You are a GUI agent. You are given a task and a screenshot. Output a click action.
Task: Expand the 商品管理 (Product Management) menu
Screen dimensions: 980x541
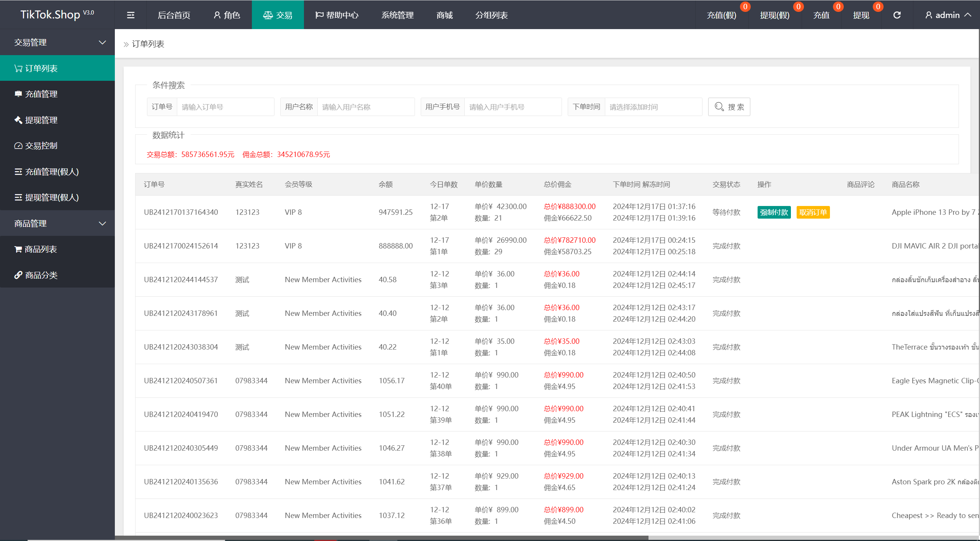click(57, 223)
